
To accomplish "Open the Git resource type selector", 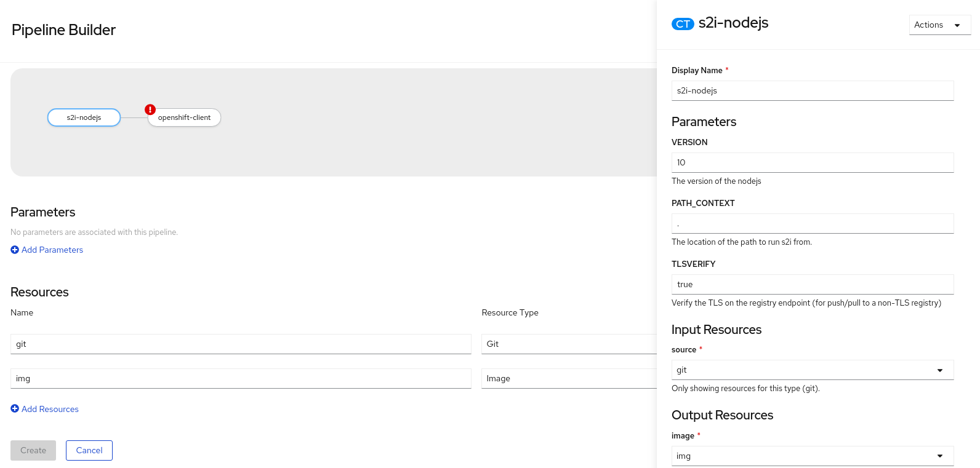I will click(x=568, y=344).
